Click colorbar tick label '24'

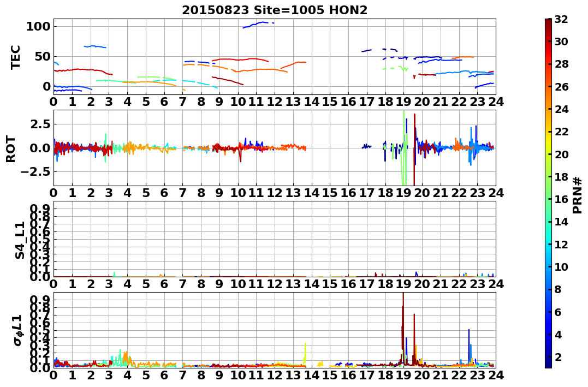561,109
